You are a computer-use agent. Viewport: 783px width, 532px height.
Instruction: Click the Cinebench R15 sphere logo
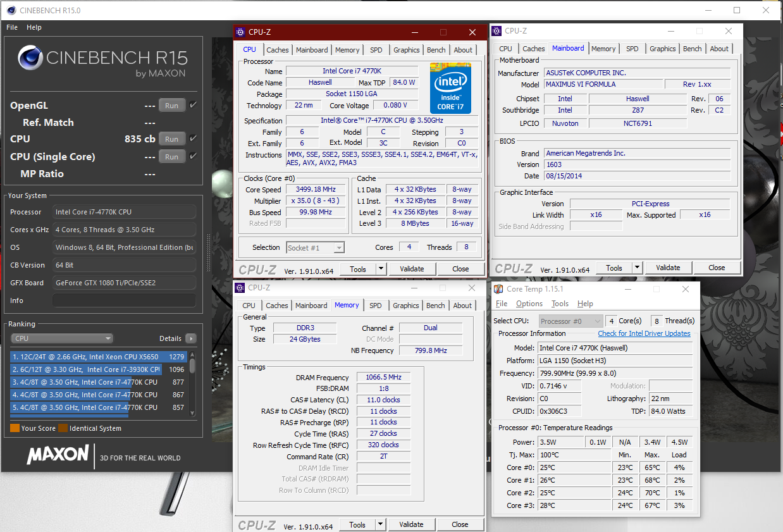pos(30,58)
